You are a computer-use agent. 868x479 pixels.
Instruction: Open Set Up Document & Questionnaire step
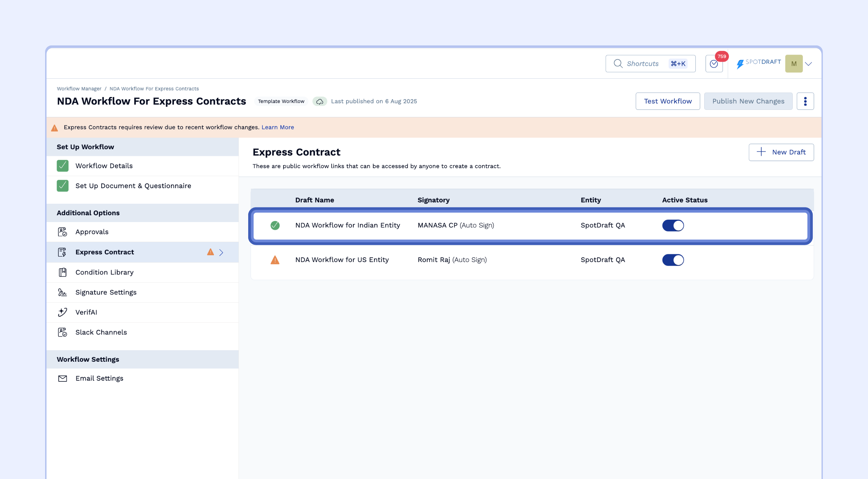(133, 186)
